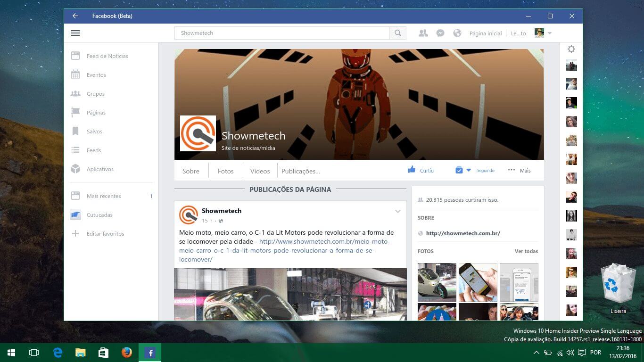Open File Explorer from taskbar

tap(81, 353)
